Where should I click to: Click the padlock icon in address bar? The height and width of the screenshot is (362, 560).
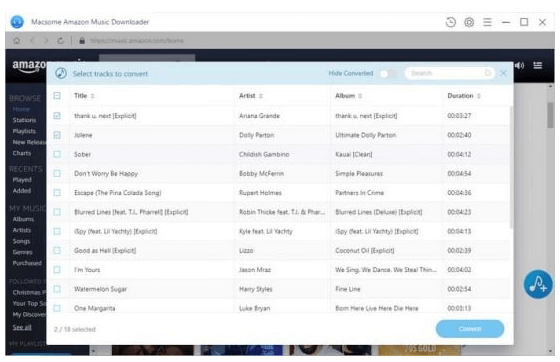[82, 40]
